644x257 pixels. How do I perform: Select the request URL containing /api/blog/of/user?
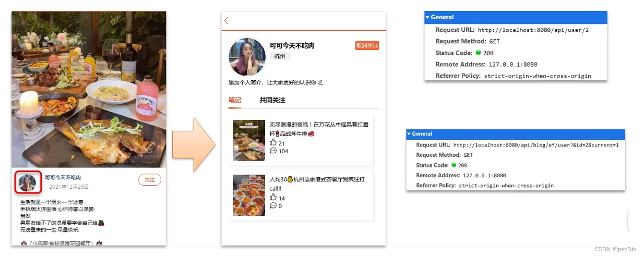536,145
